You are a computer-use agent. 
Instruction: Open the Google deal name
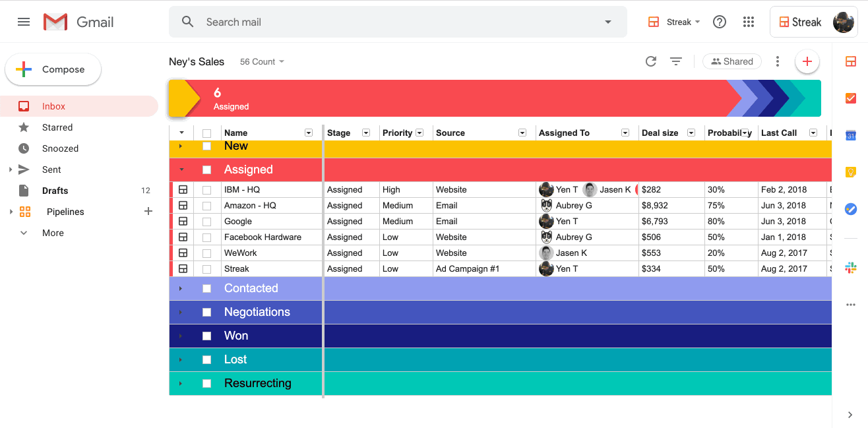(238, 221)
